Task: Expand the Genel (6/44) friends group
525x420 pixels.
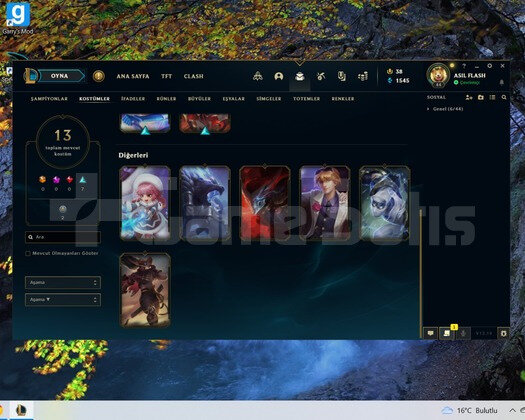Action: [x=445, y=109]
